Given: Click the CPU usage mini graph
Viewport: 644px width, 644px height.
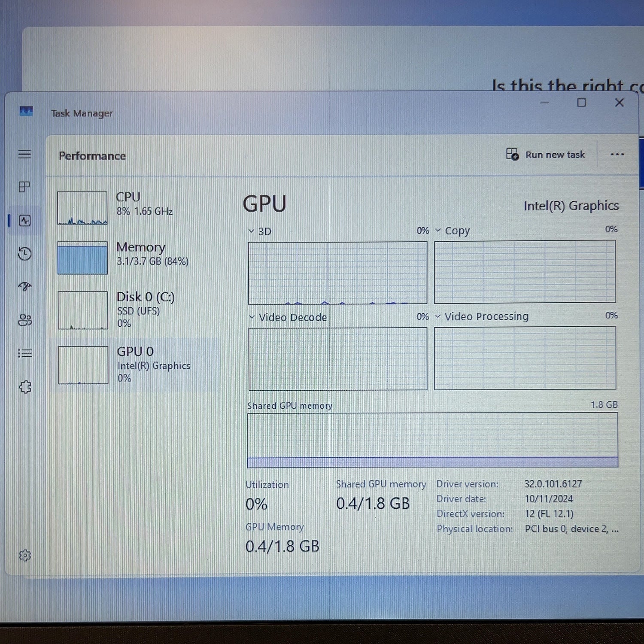Looking at the screenshot, I should (82, 208).
